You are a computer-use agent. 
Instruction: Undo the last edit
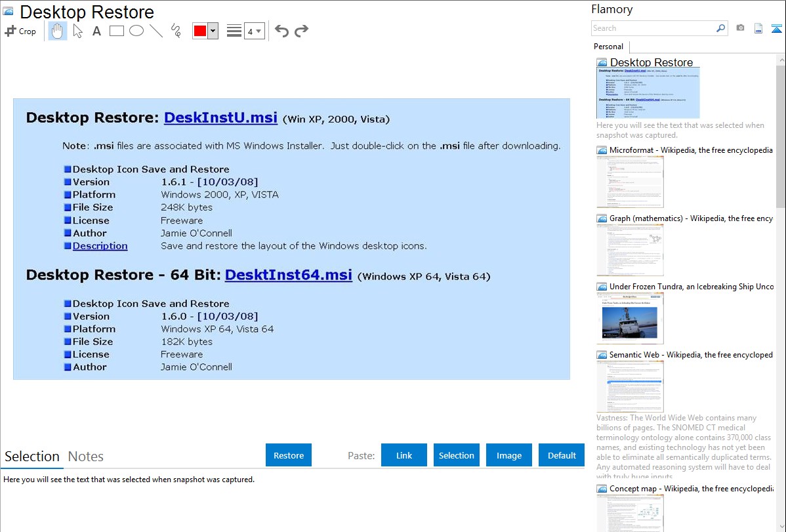(x=281, y=31)
